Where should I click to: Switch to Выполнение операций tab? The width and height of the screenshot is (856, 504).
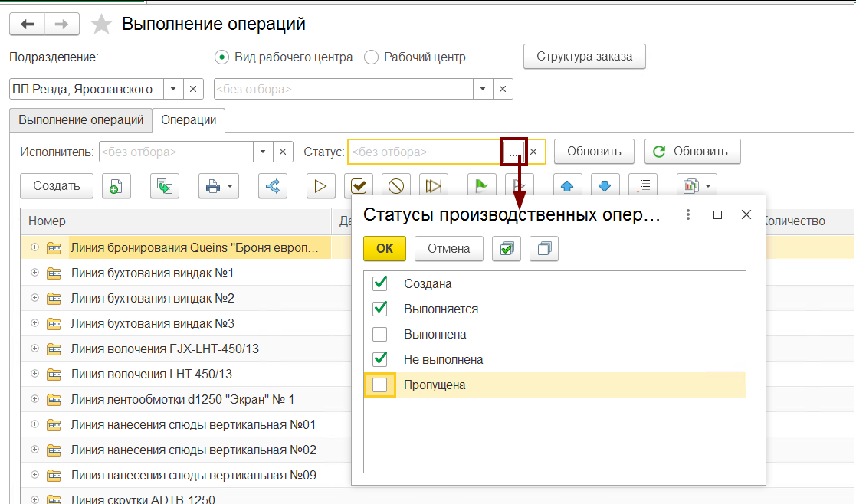click(x=80, y=120)
